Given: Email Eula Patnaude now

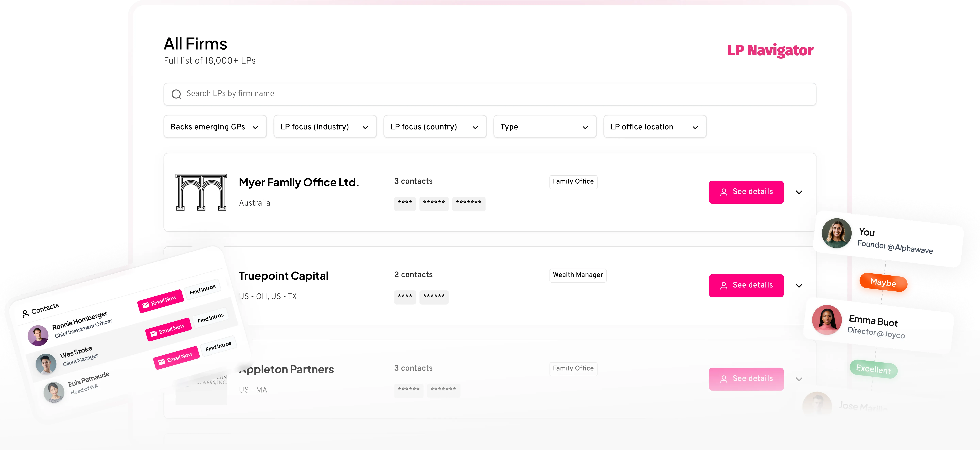Looking at the screenshot, I should pos(177,358).
